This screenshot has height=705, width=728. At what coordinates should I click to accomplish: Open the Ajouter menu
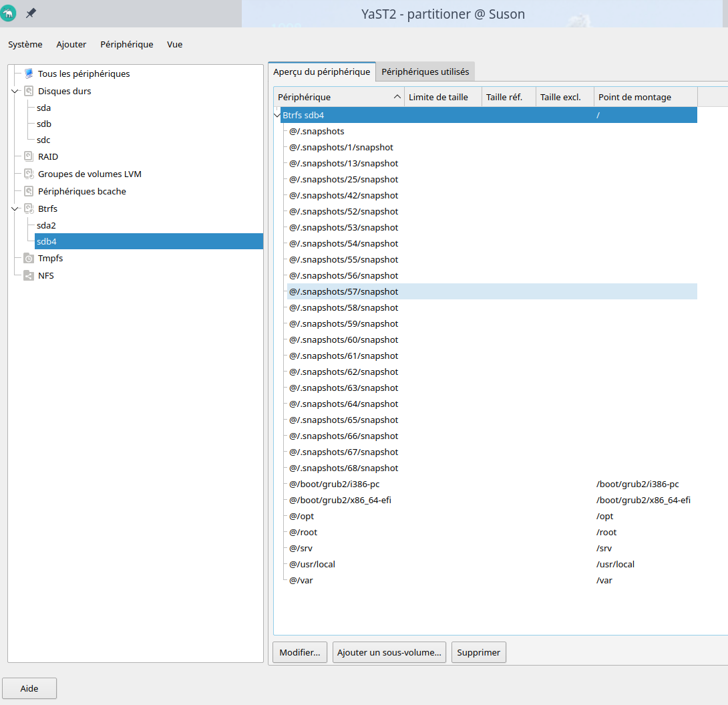(71, 44)
